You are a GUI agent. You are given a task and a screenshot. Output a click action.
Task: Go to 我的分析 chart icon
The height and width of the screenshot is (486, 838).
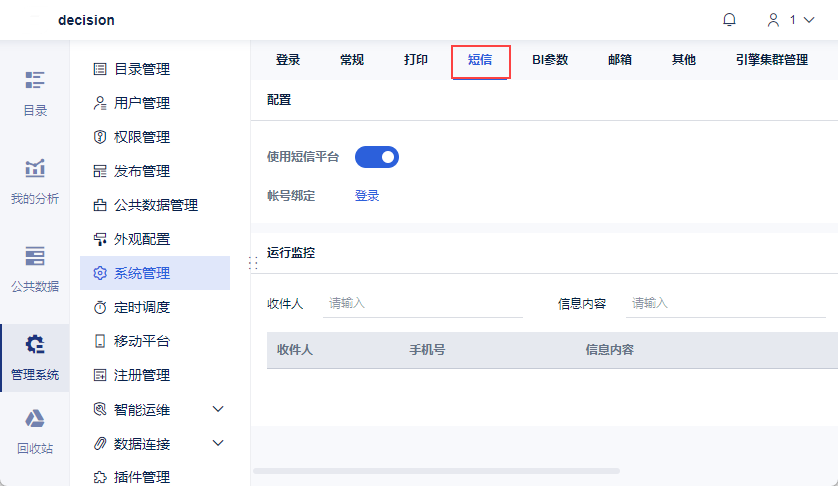tap(35, 168)
